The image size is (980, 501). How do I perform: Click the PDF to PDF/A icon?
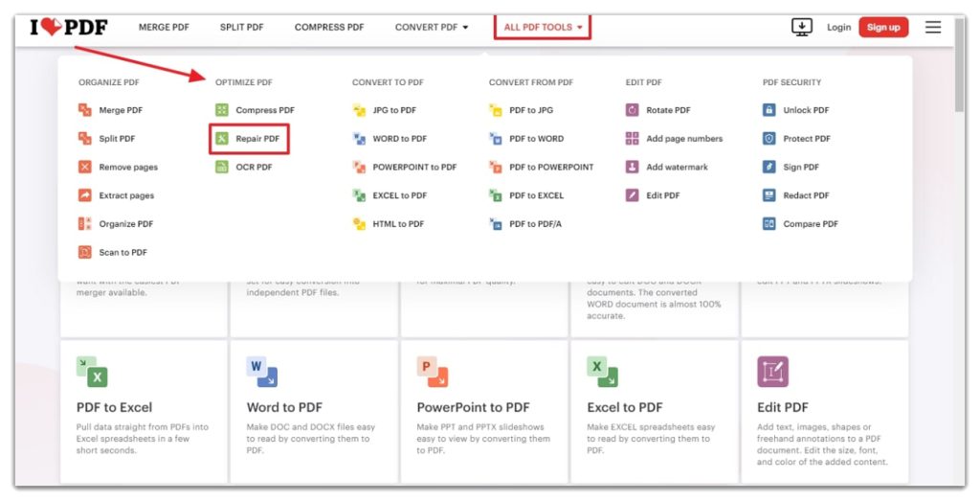tap(496, 224)
